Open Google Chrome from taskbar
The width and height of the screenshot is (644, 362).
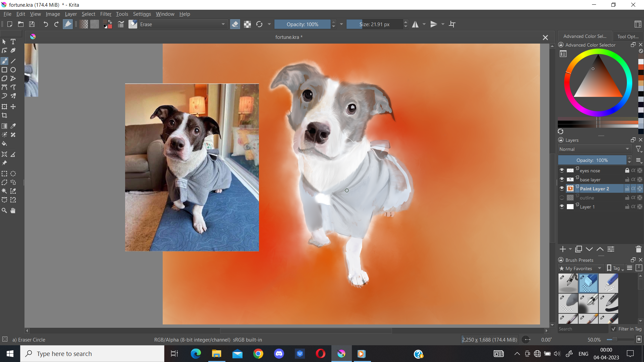pos(258,354)
